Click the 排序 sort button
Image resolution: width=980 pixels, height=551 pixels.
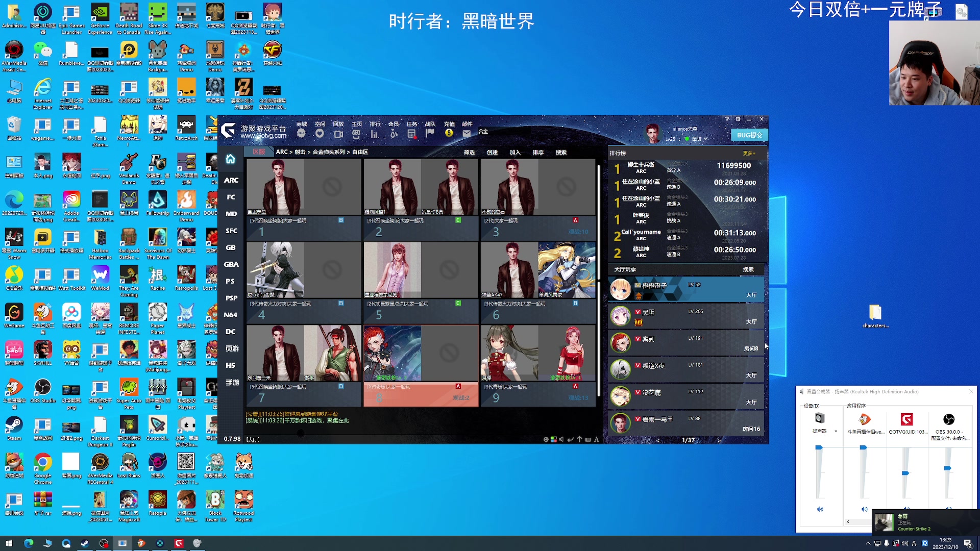(x=538, y=152)
